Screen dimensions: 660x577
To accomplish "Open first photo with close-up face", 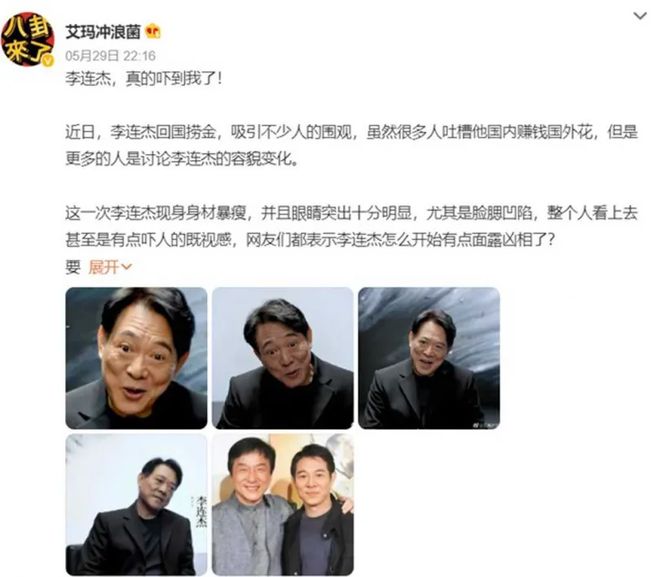I will click(x=136, y=358).
